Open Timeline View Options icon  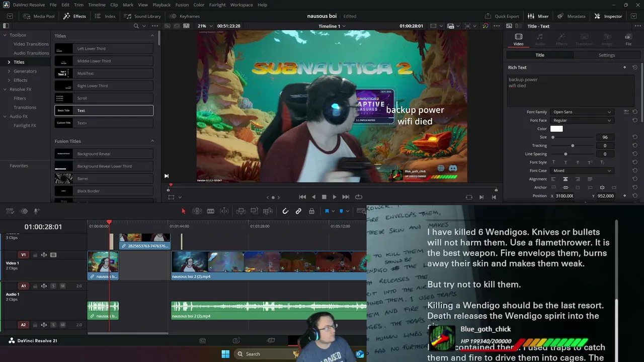(10, 211)
